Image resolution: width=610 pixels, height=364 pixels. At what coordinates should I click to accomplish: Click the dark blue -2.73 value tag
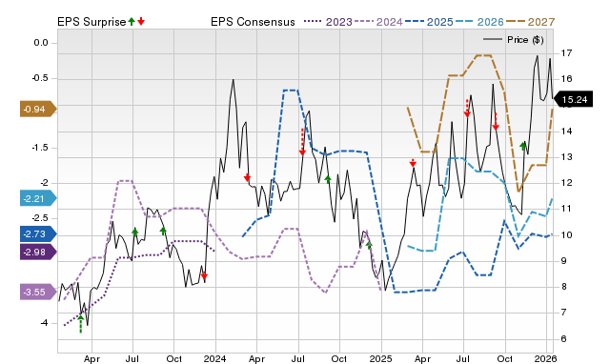pyautogui.click(x=38, y=234)
